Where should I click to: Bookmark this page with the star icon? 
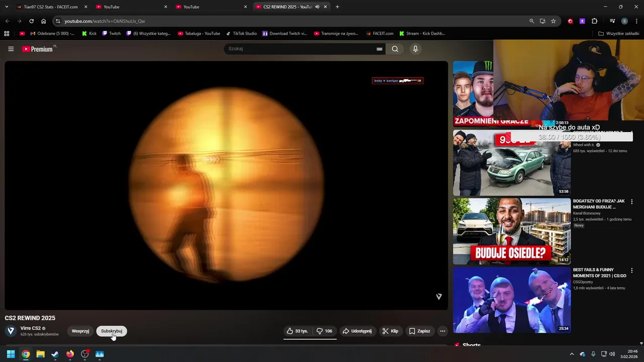coord(553,21)
